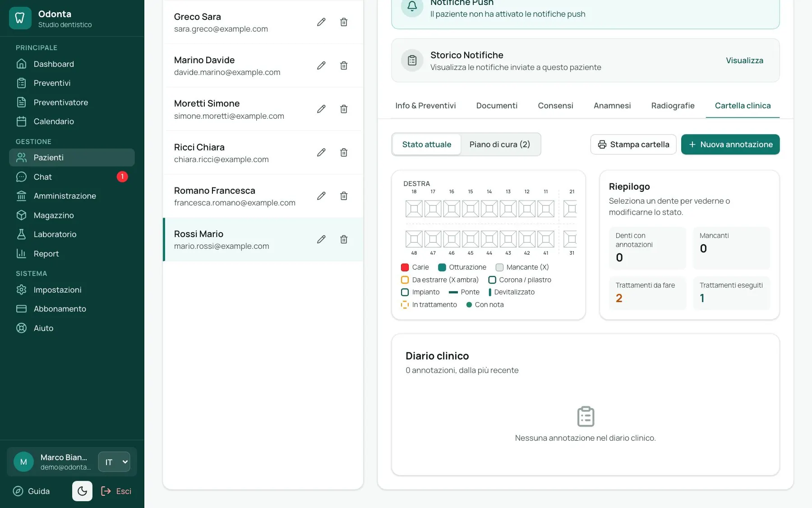Click the Nuova annotazione button

[x=730, y=144]
